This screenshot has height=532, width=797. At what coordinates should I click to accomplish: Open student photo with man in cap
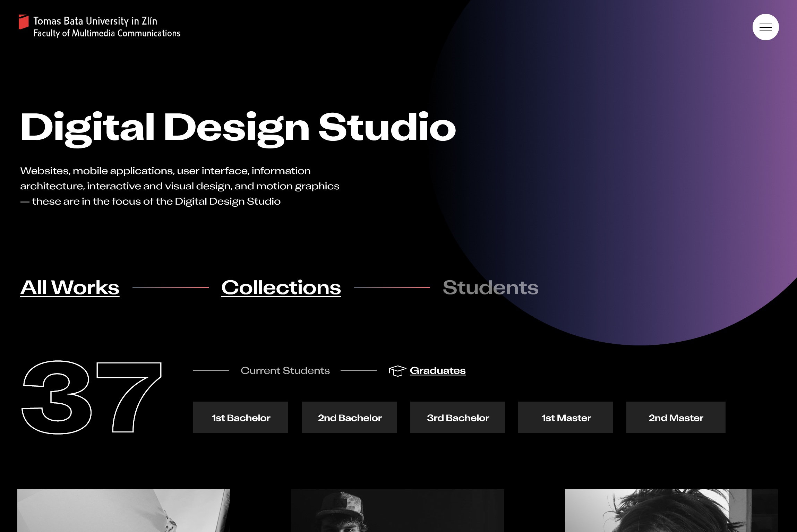point(397,510)
